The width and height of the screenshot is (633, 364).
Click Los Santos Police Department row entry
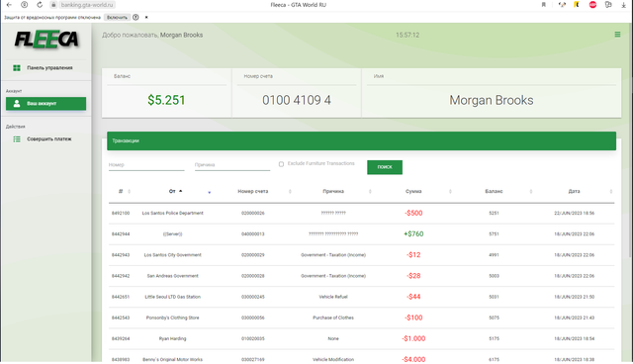click(172, 213)
